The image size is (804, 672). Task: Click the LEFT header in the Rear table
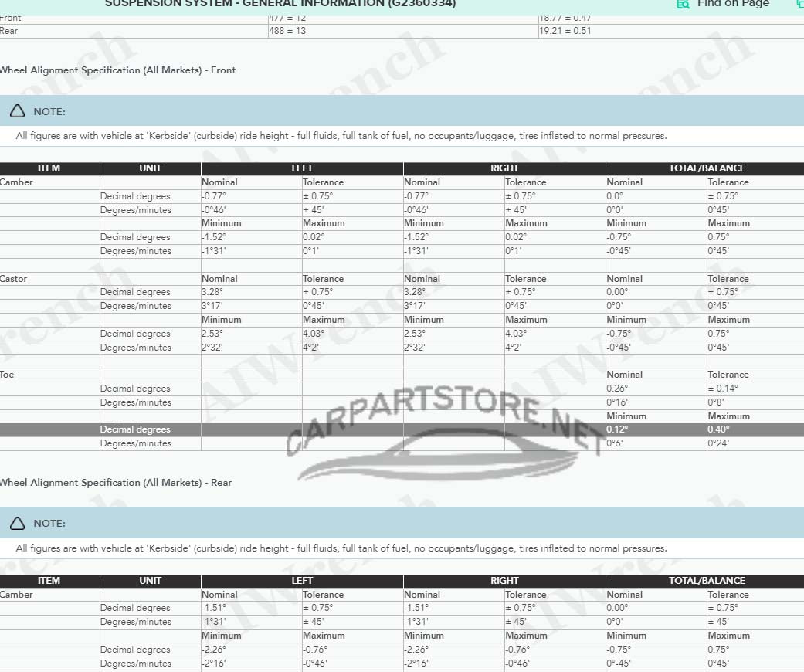coord(302,581)
